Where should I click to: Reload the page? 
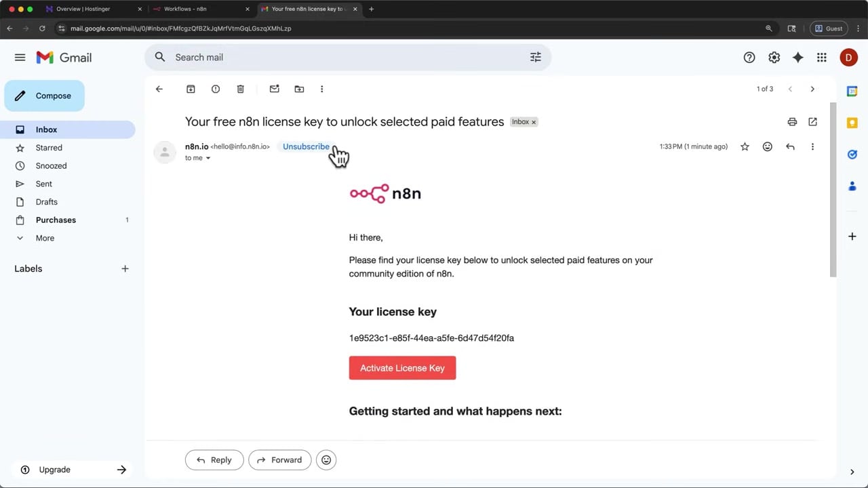coord(42,28)
